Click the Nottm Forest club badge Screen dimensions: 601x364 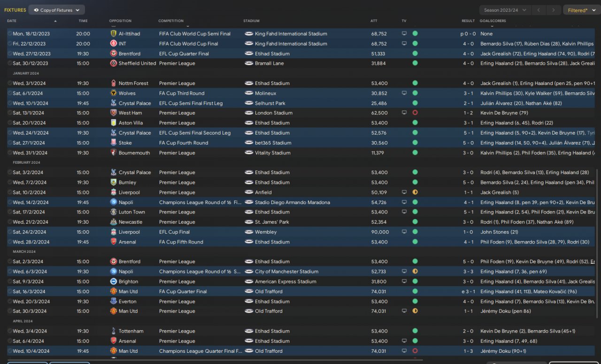113,83
